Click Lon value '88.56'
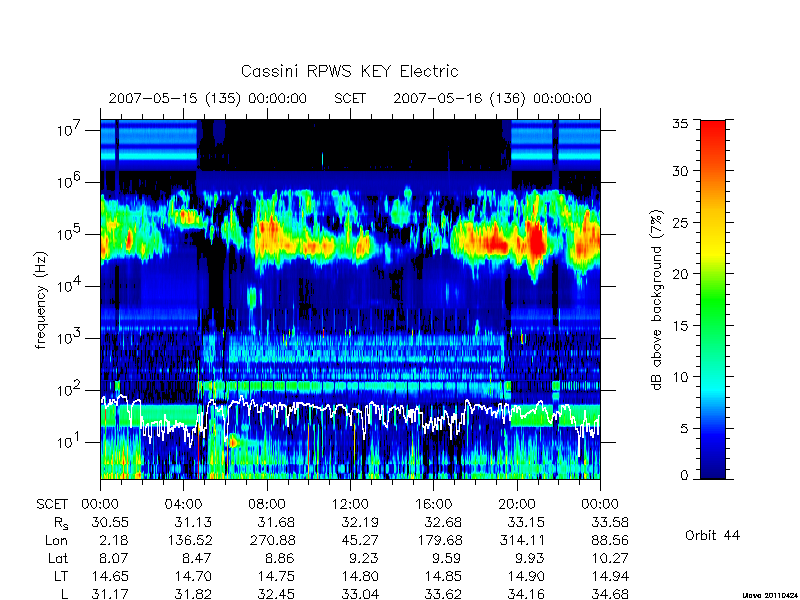Screen dimensions: 800x600 (610, 540)
